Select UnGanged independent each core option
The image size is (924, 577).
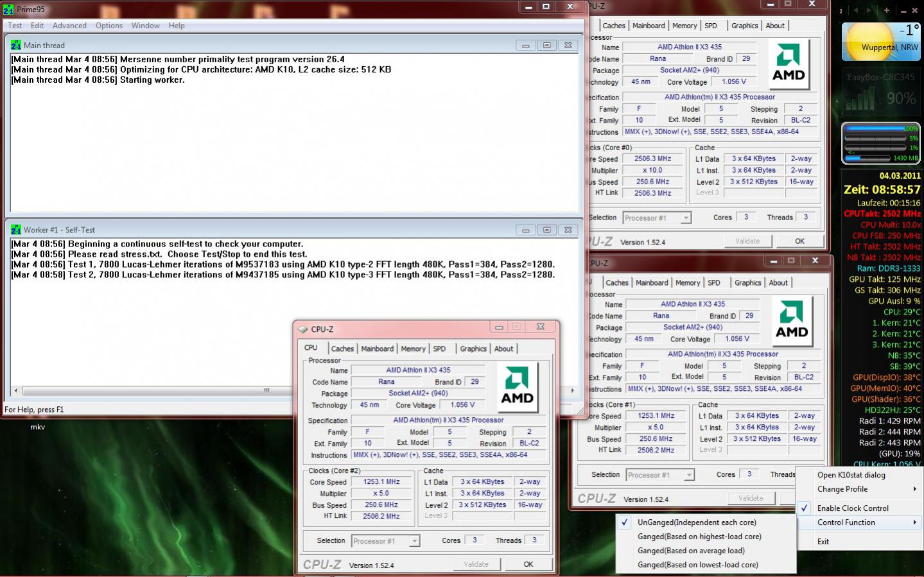(x=697, y=522)
